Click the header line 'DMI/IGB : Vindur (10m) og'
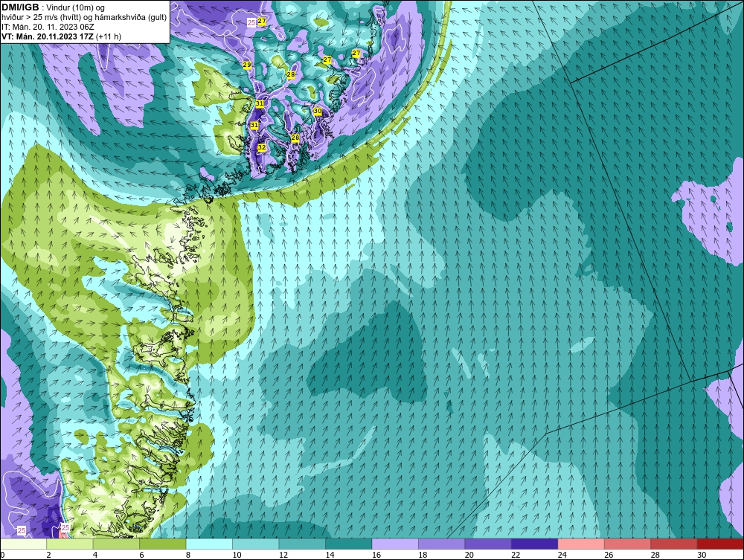This screenshot has width=744, height=560. tap(53, 7)
